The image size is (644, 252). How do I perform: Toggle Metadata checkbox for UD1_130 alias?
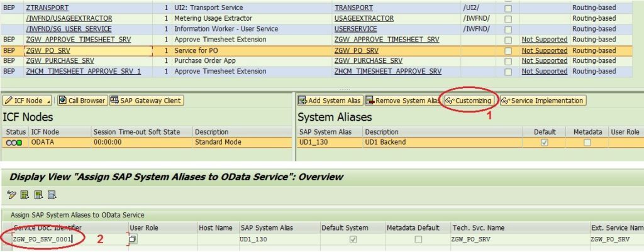pos(587,143)
